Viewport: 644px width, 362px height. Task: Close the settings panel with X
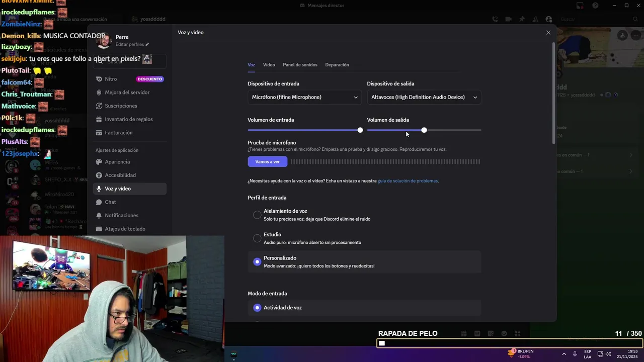click(x=548, y=32)
